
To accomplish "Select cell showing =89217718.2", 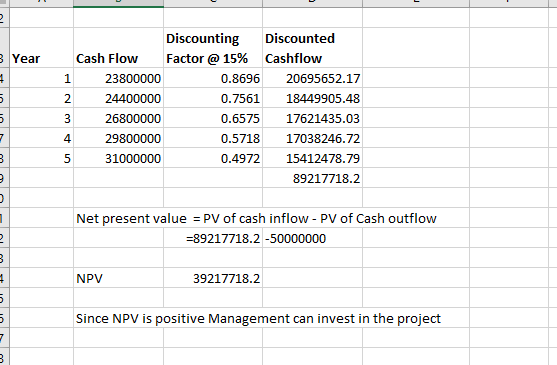I will (x=213, y=238).
